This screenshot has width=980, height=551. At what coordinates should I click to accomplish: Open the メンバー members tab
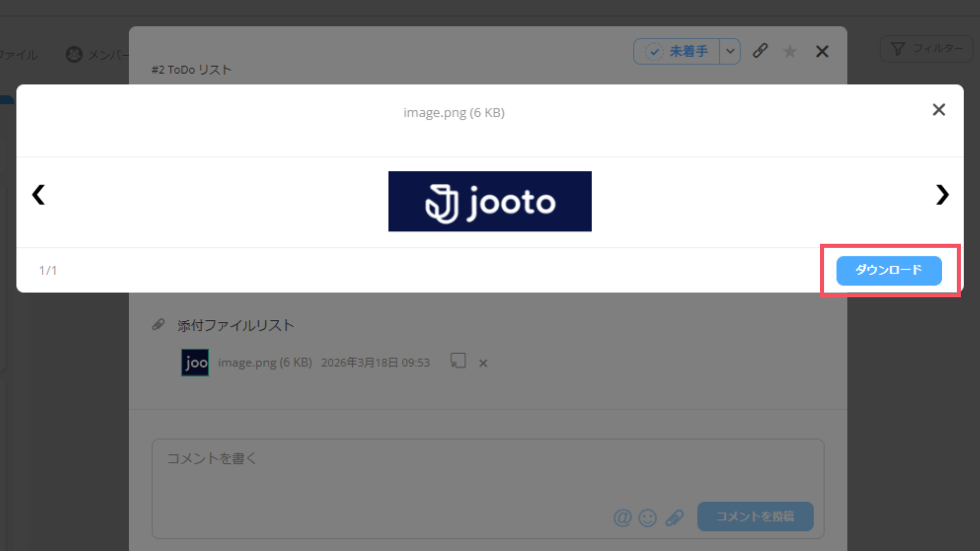[97, 54]
